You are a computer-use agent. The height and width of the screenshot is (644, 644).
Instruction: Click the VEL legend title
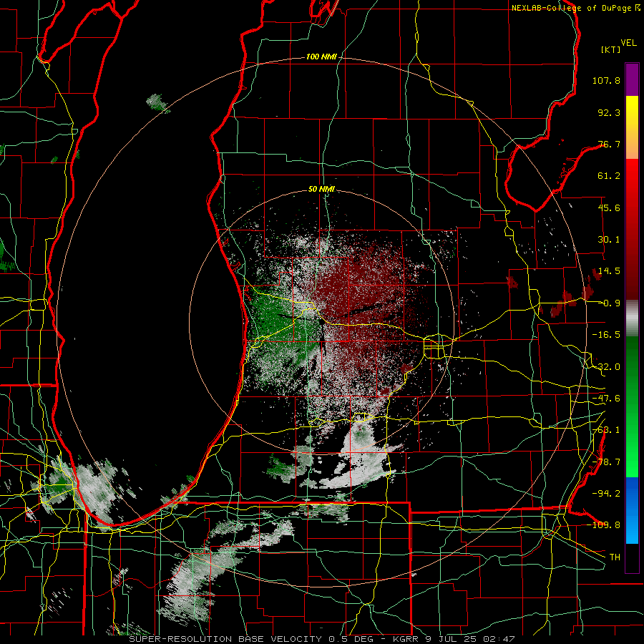pos(629,43)
